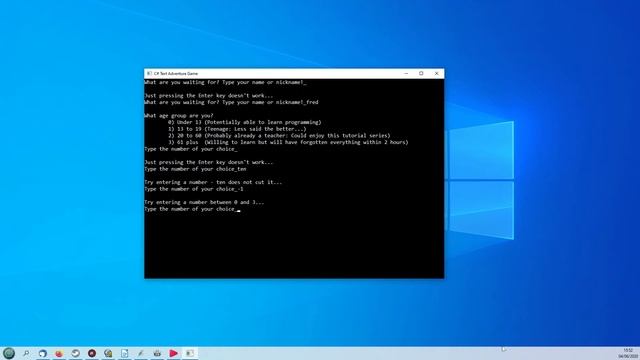640x360 pixels.
Task: Open the pen taskbar icon
Action: pyautogui.click(x=141, y=353)
